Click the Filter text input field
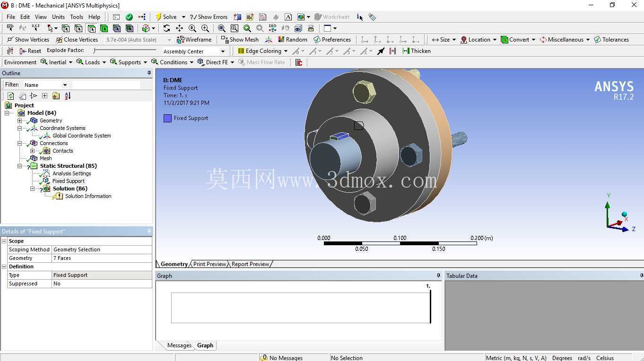The image size is (644, 361). point(106,85)
